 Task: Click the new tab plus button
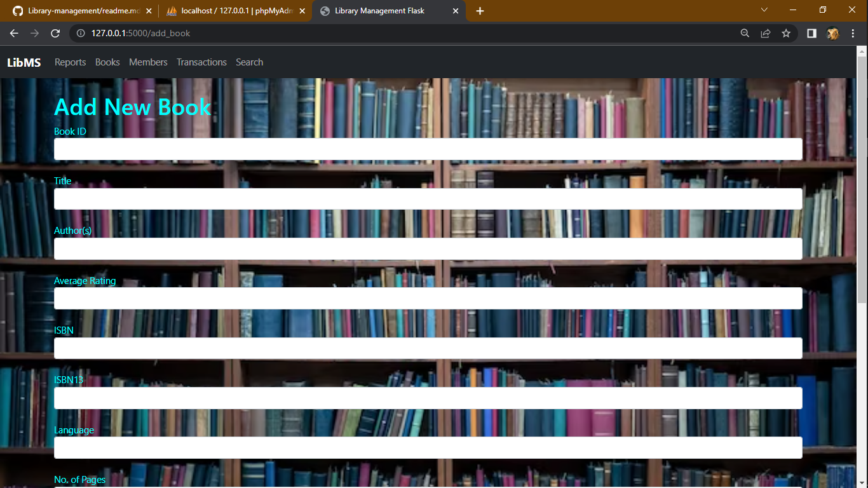click(480, 11)
